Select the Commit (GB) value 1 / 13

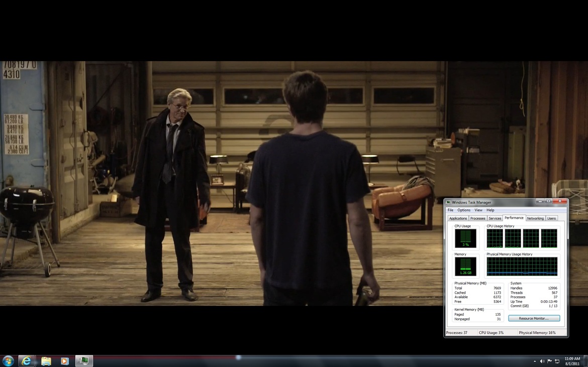coord(553,306)
